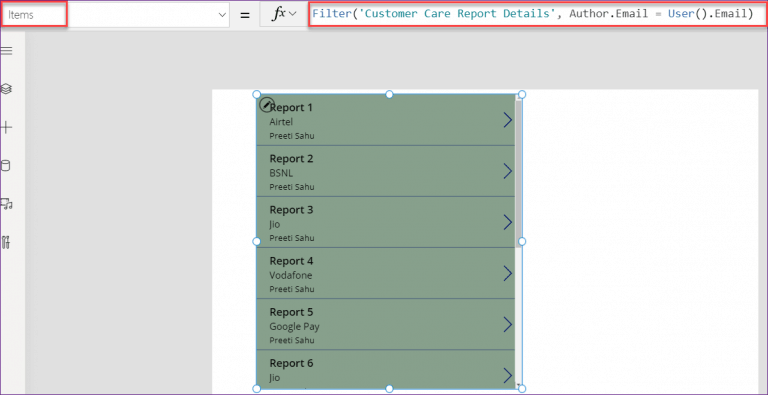Select the Report 1 title
The image size is (768, 395).
291,107
